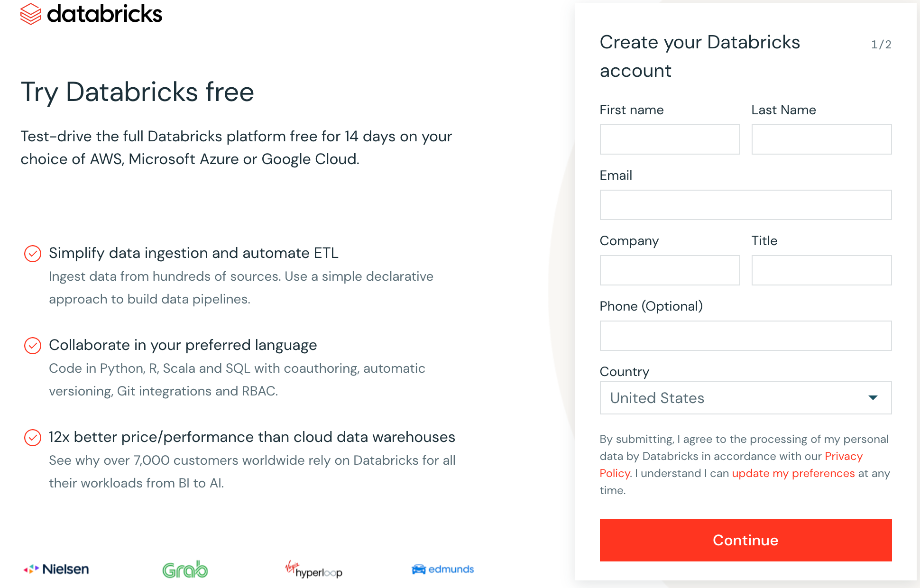The height and width of the screenshot is (588, 920).
Task: Click the Phone (Optional) field
Action: (745, 336)
